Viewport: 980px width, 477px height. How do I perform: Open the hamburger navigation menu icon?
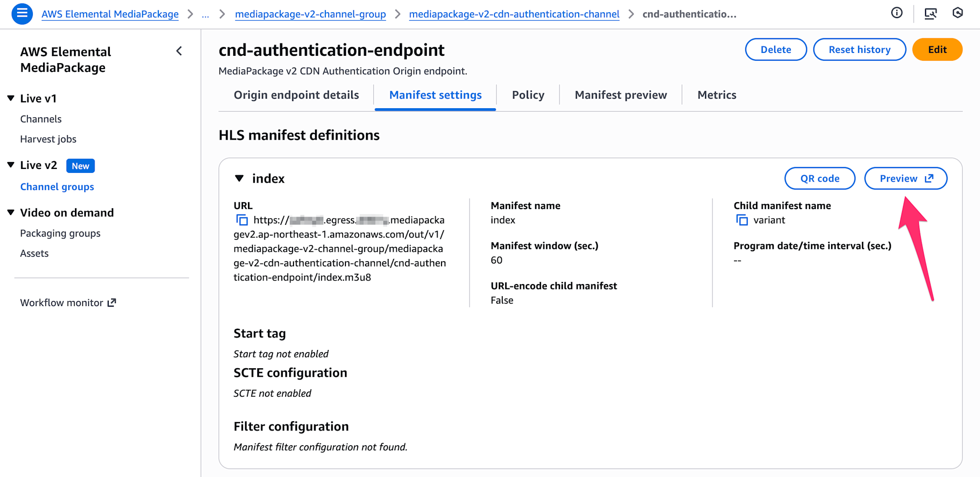click(x=22, y=14)
